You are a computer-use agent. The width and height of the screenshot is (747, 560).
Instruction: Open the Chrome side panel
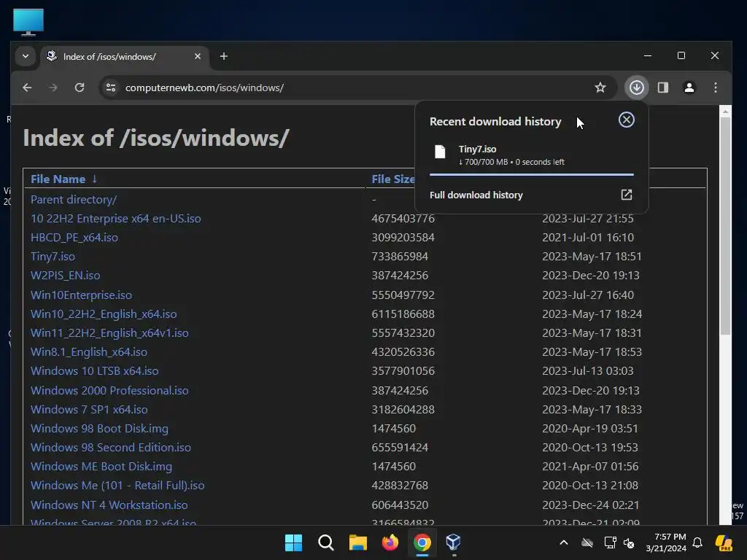[x=662, y=87]
